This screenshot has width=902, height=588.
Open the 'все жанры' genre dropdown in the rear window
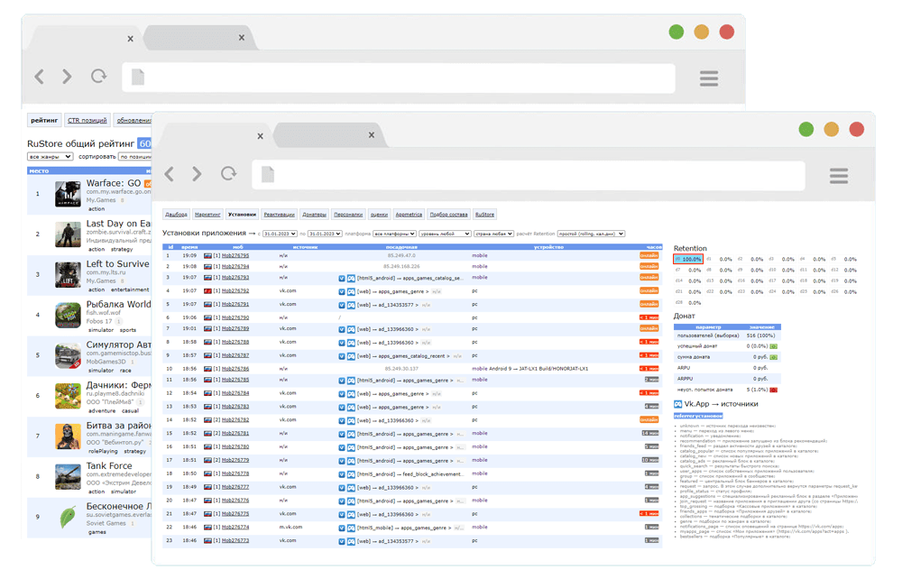click(x=50, y=157)
